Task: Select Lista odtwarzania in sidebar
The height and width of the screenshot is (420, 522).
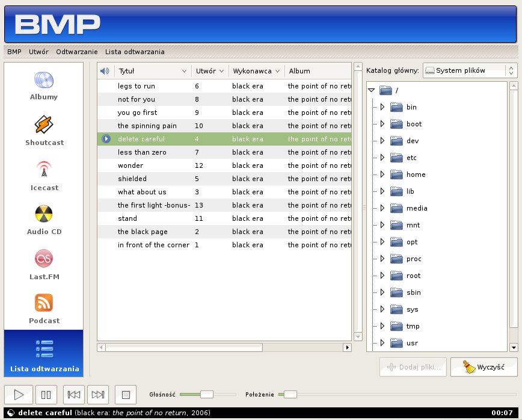Action: (x=44, y=353)
